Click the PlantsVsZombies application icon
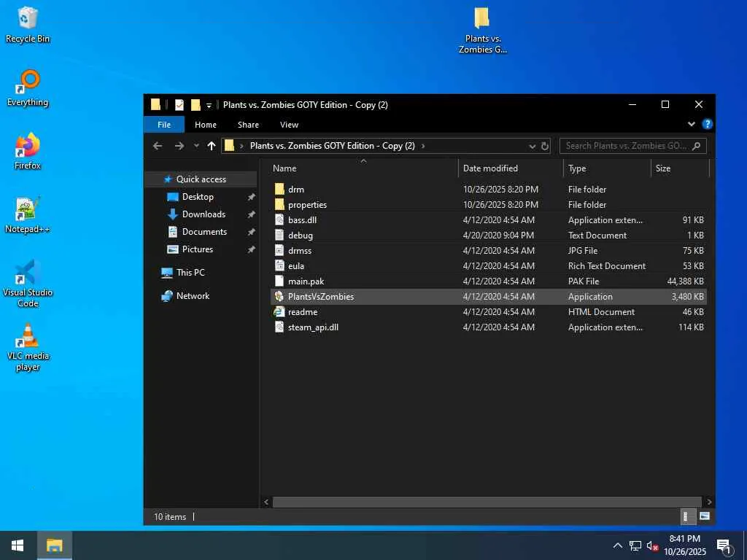747x560 pixels. (279, 297)
